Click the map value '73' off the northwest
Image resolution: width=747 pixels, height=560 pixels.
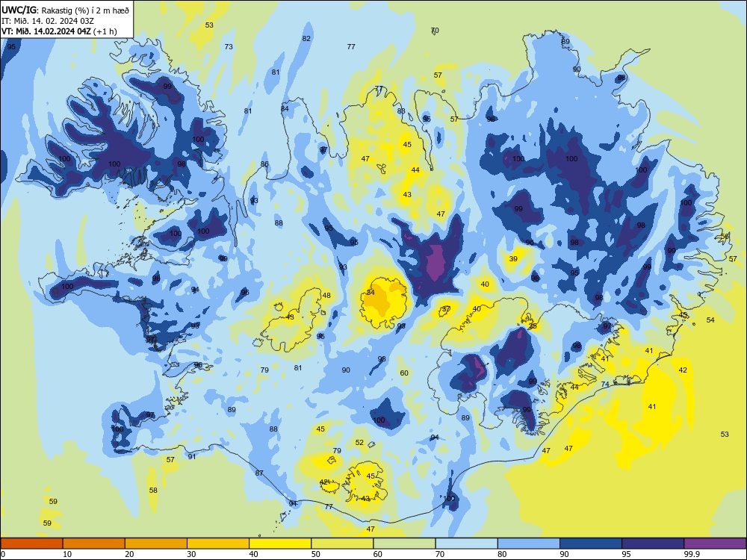[229, 46]
